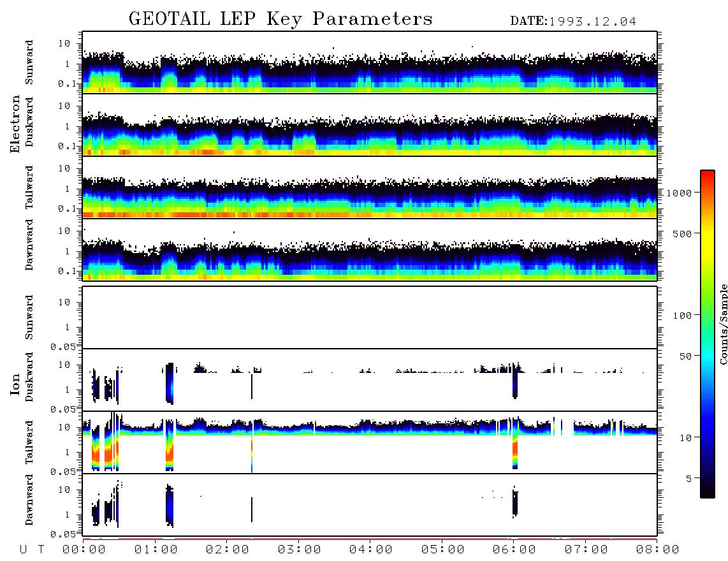The image size is (728, 561).
Task: Select the "04:00" time tick label
Action: pos(371,550)
